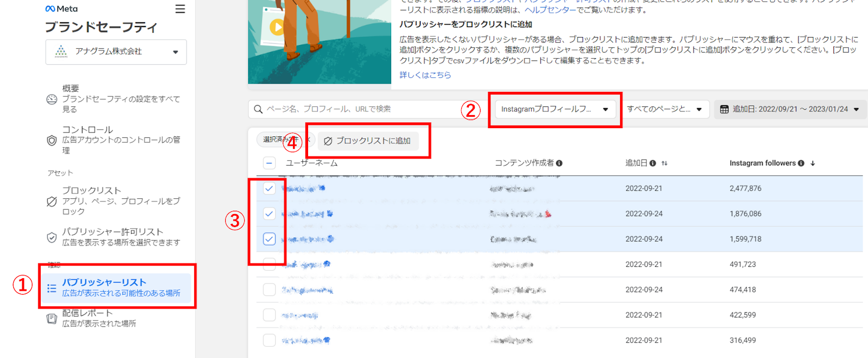This screenshot has width=868, height=358.
Task: Click the info icon next to 追加日
Action: click(x=653, y=163)
